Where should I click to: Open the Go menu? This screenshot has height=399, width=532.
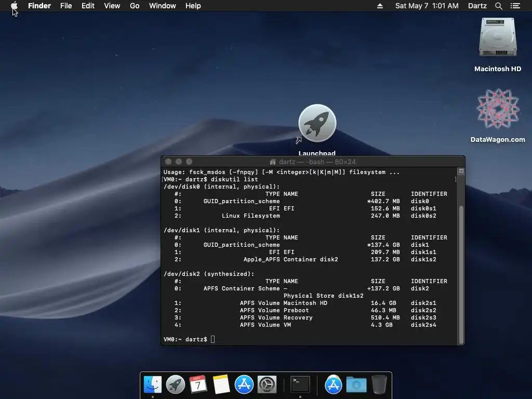pos(135,6)
